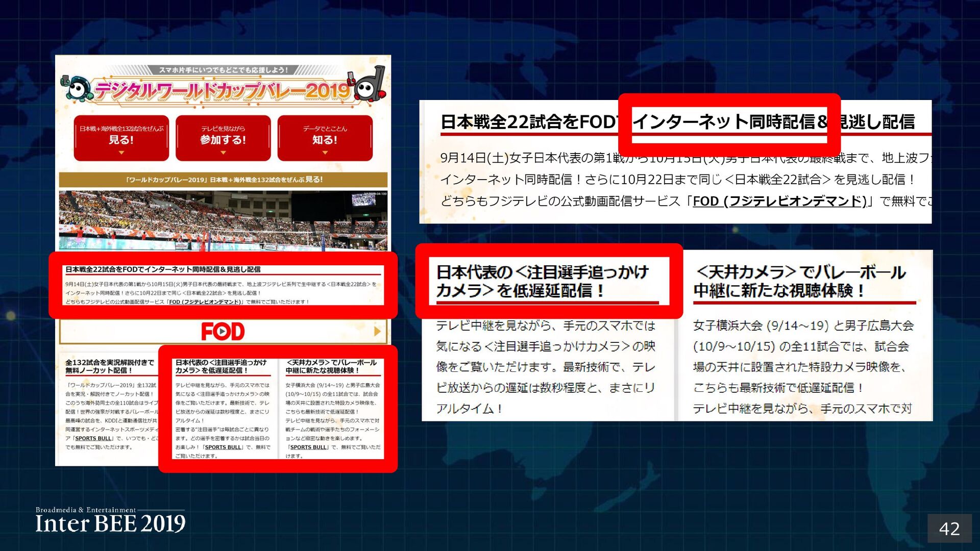Click the down arrow under 参加する!

(223, 153)
